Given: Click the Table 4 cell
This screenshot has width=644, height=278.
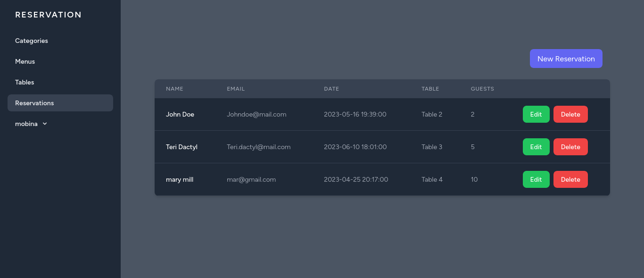Looking at the screenshot, I should [432, 179].
